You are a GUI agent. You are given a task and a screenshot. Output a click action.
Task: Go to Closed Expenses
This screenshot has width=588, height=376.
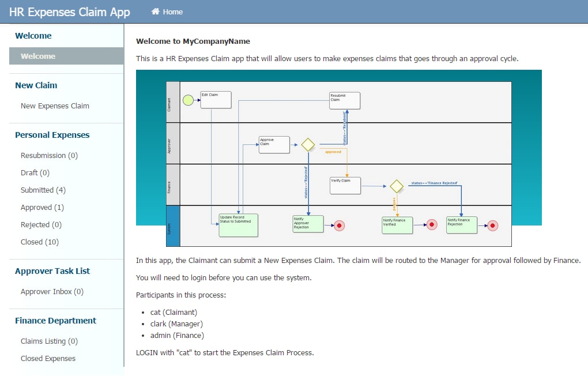pos(48,358)
